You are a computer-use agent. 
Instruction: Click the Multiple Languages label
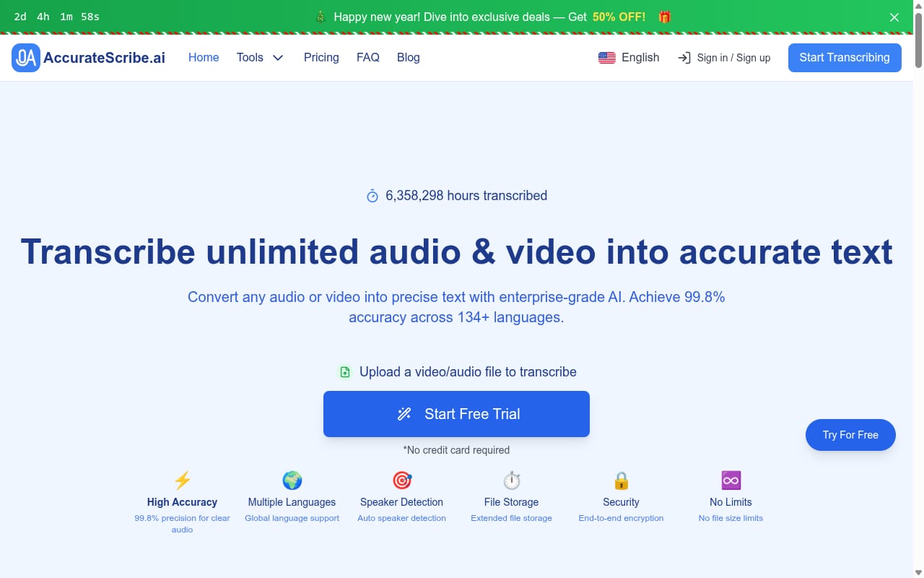292,502
